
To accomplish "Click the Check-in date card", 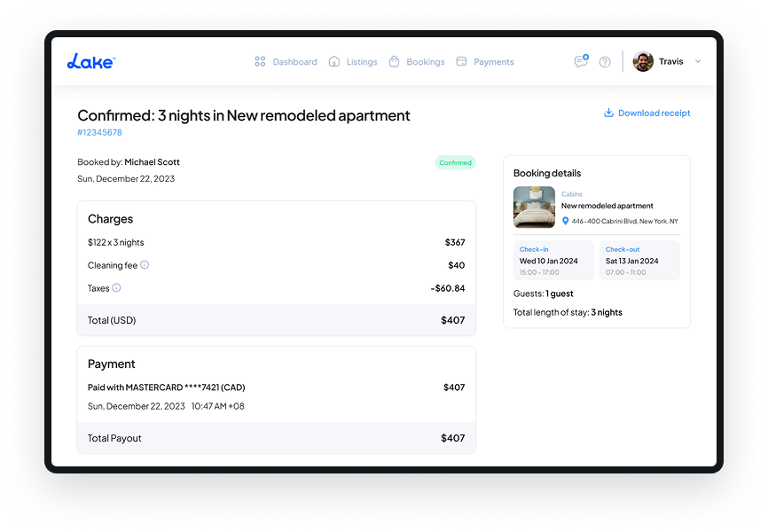I will (x=552, y=261).
